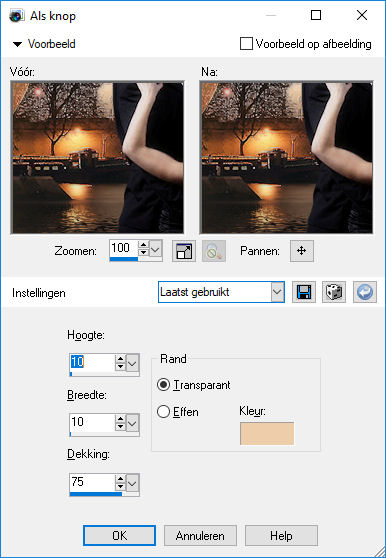This screenshot has height=558, width=386.
Task: Click the zoom reset magnifier icon
Action: [x=214, y=251]
